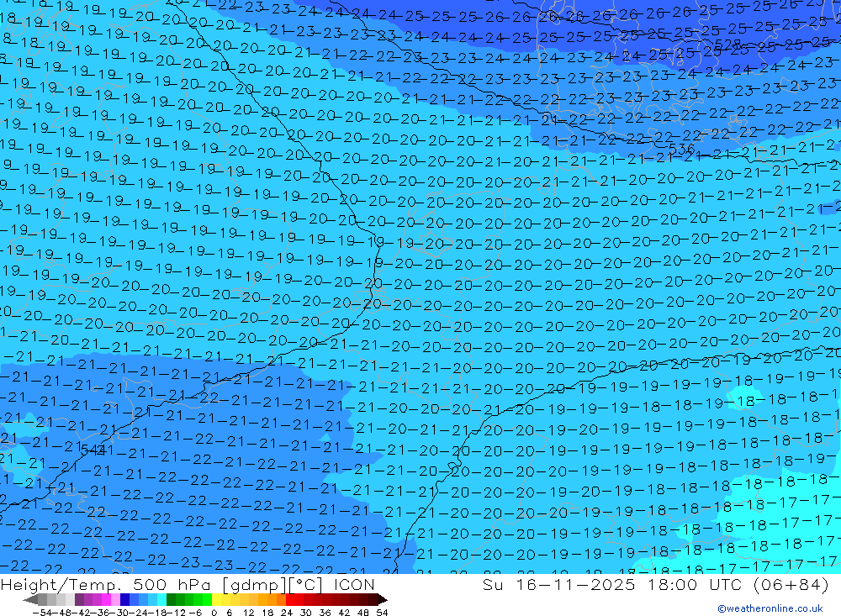Image resolution: width=841 pixels, height=616 pixels.
Task: Open the weatheronline.co.uk copyright link
Action: tap(770, 608)
